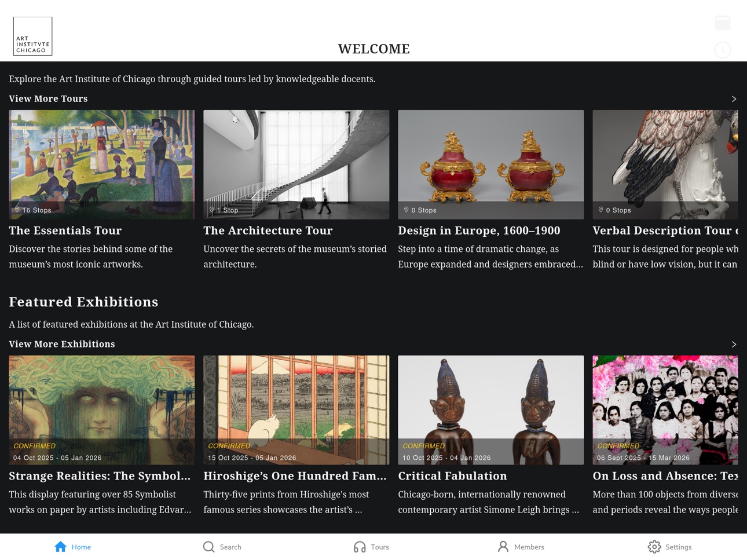This screenshot has width=747, height=560.
Task: Select 'Strange Realities: The Symbol...' title
Action: (100, 476)
